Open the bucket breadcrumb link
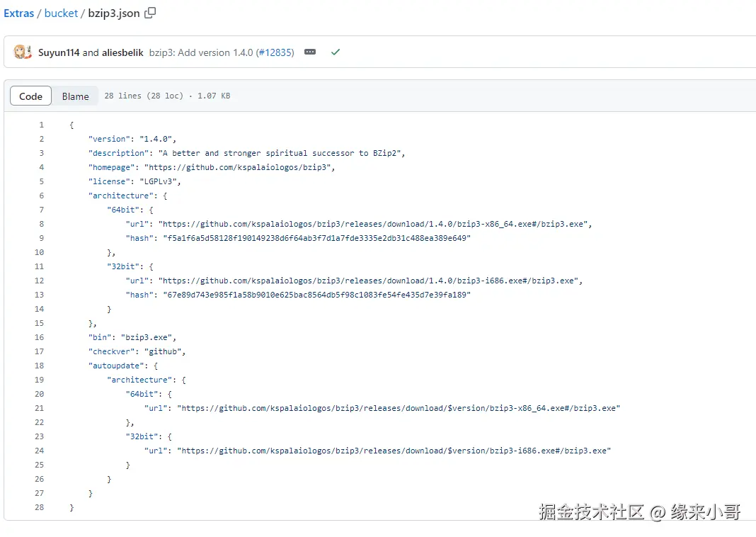Image resolution: width=756 pixels, height=537 pixels. point(61,13)
